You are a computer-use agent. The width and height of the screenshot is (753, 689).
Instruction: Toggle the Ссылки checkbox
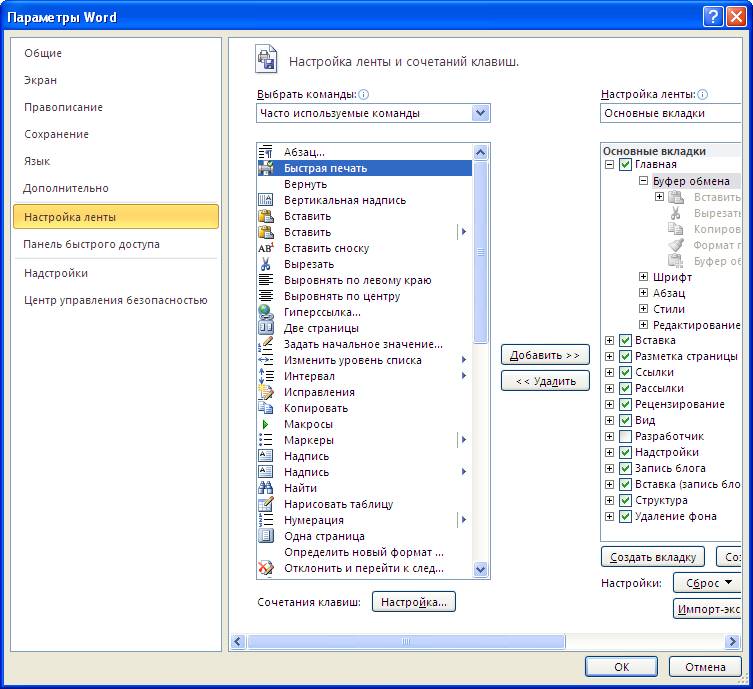tap(625, 372)
